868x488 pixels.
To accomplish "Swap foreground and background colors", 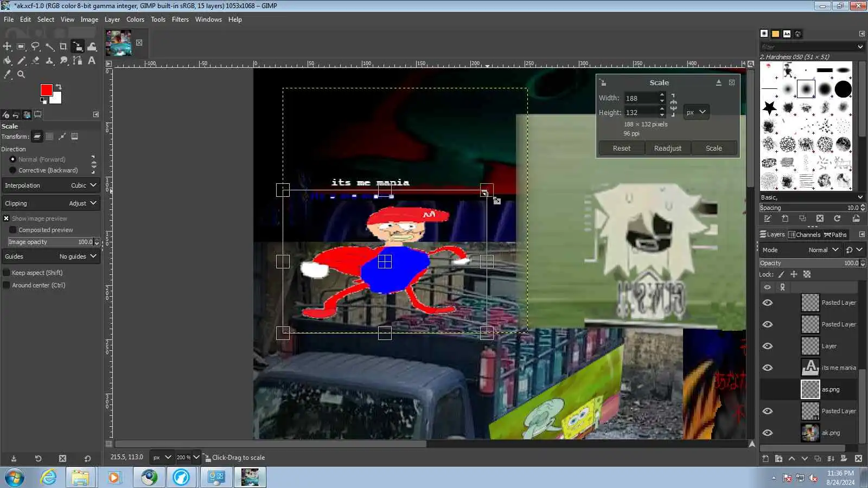I will pyautogui.click(x=59, y=87).
